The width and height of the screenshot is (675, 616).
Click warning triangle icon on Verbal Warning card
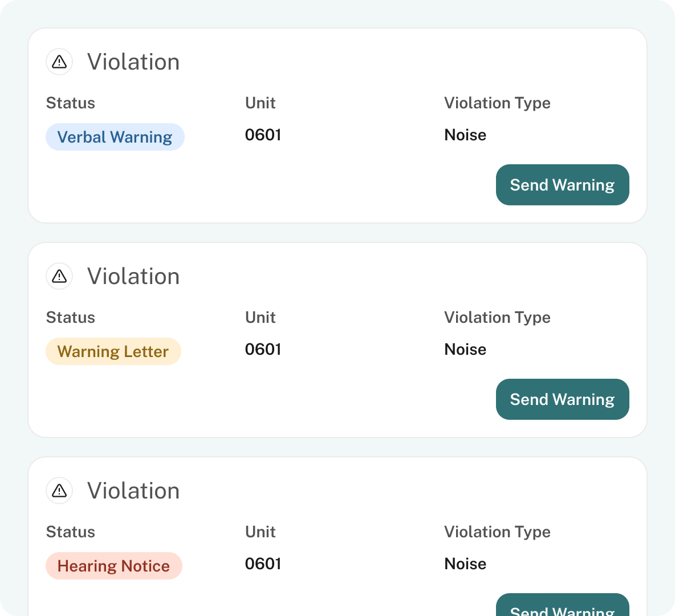(59, 62)
